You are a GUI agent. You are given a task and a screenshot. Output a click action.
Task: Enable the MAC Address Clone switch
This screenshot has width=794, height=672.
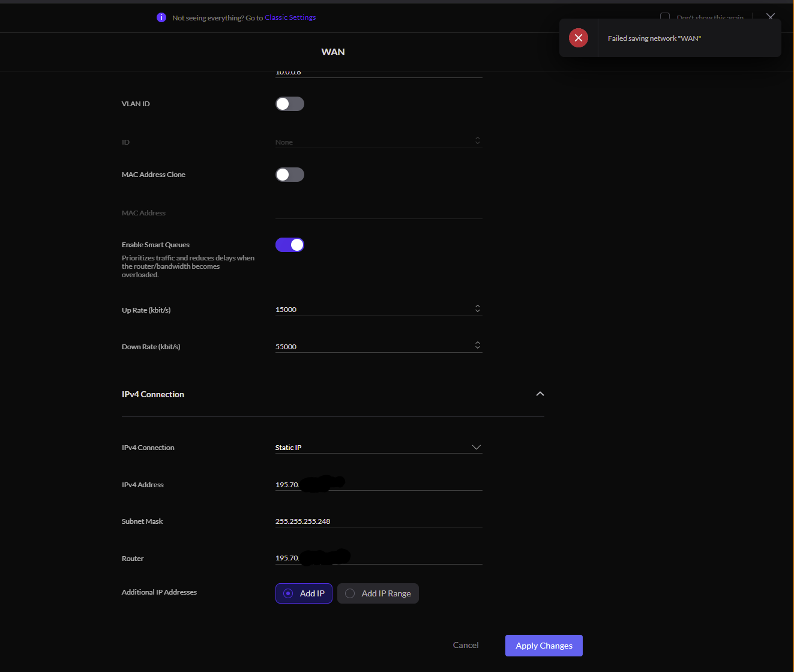point(289,175)
